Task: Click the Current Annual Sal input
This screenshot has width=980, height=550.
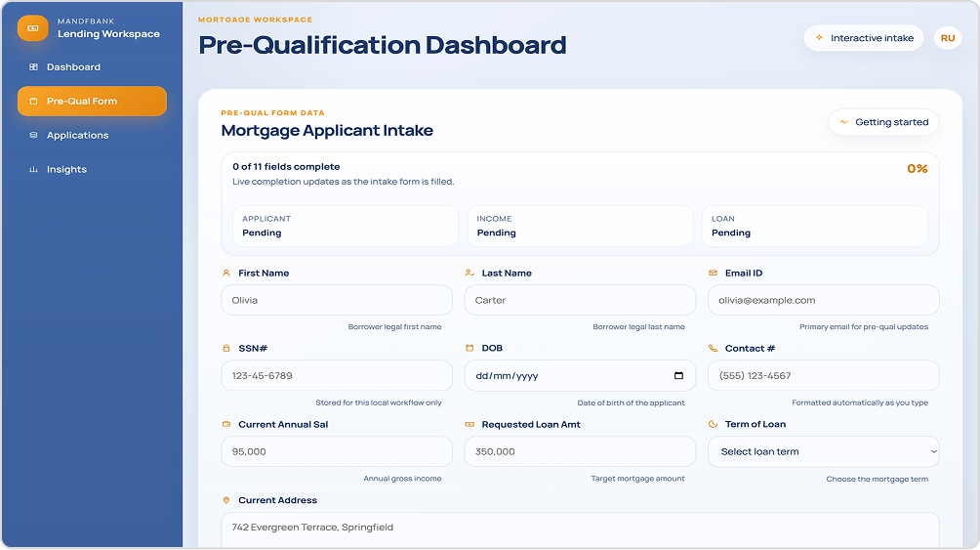Action: [x=337, y=451]
